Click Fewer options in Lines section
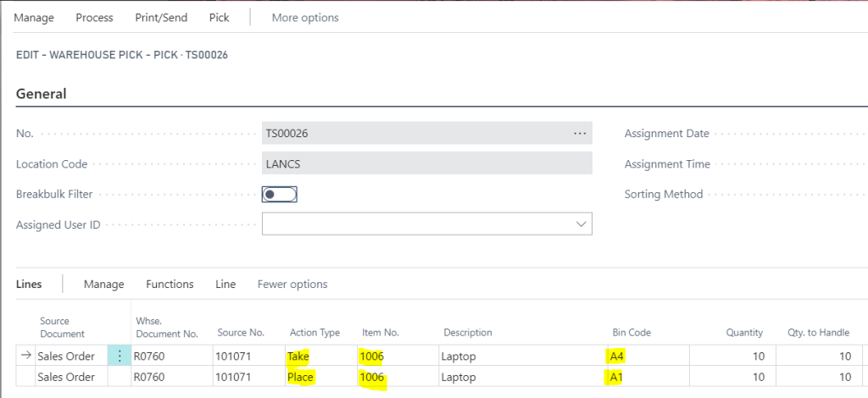The image size is (868, 398). point(292,285)
